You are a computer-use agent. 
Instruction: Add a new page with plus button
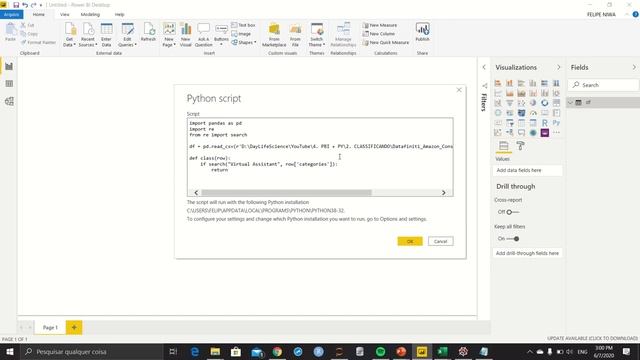tap(74, 327)
